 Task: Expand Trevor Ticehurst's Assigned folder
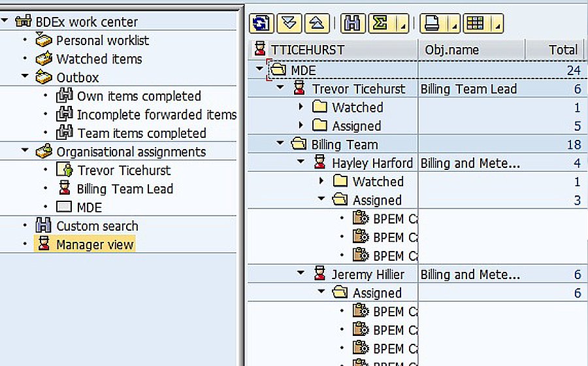tap(301, 125)
